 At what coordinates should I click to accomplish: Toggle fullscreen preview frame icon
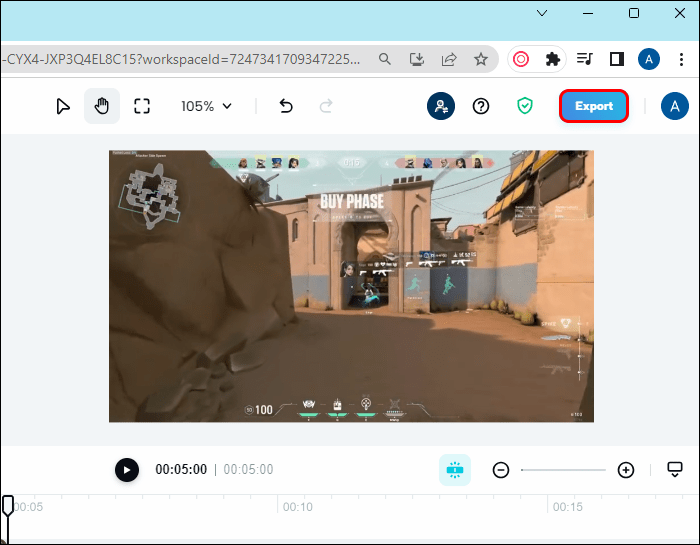click(142, 106)
